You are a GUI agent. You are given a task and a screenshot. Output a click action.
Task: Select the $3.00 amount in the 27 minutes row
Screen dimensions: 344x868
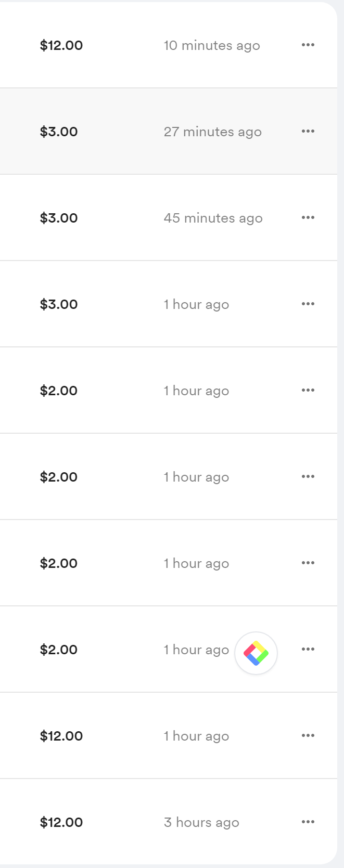pyautogui.click(x=59, y=132)
